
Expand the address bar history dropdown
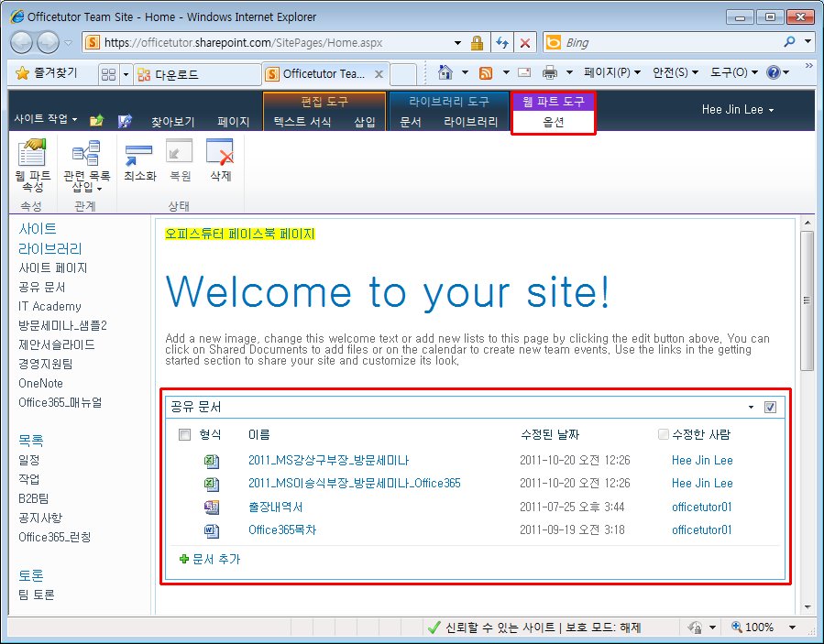point(457,42)
